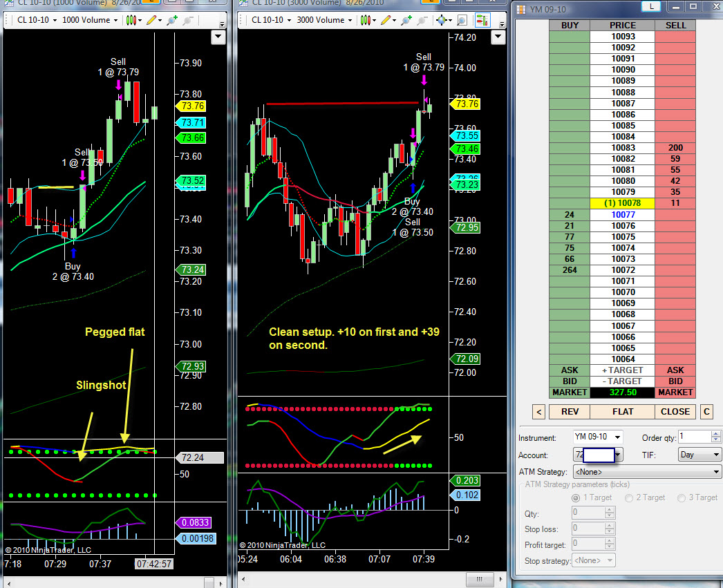Open the Account dropdown arrow
Viewport: 723px width, 588px height.
[618, 455]
